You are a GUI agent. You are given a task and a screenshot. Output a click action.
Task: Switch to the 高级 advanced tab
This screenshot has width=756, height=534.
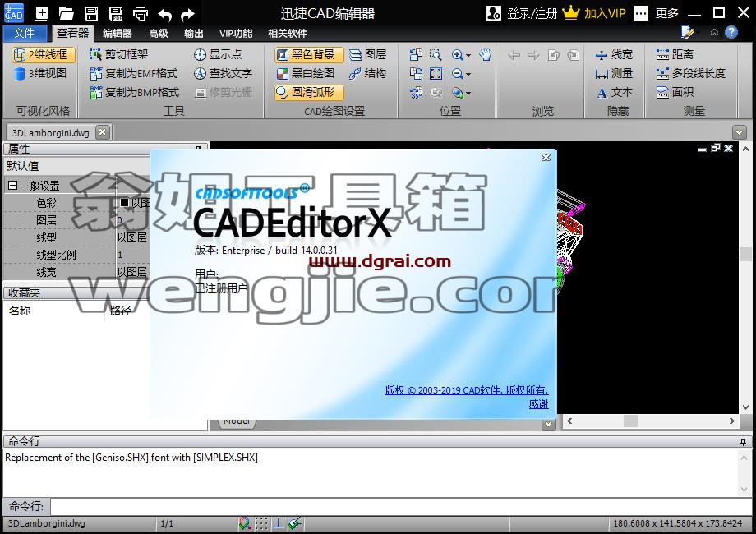158,33
